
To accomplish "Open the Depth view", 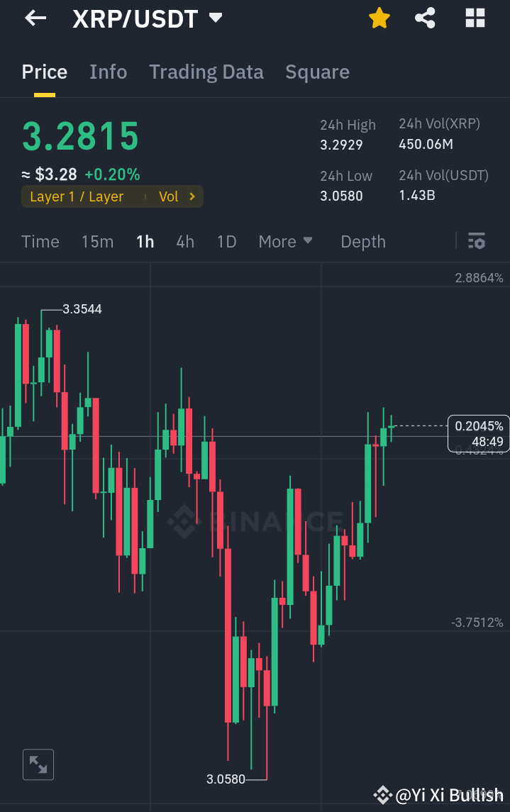I will (362, 241).
